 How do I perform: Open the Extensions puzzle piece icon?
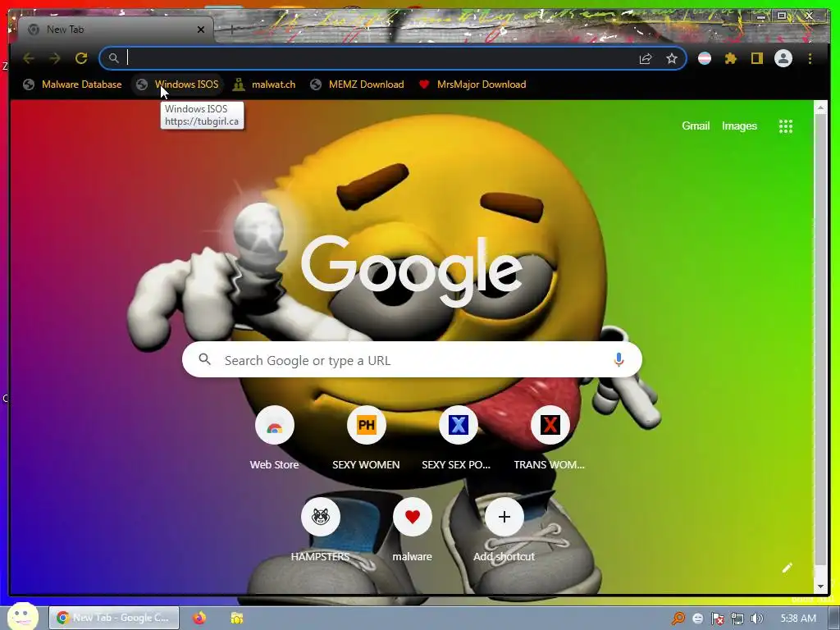click(x=730, y=58)
